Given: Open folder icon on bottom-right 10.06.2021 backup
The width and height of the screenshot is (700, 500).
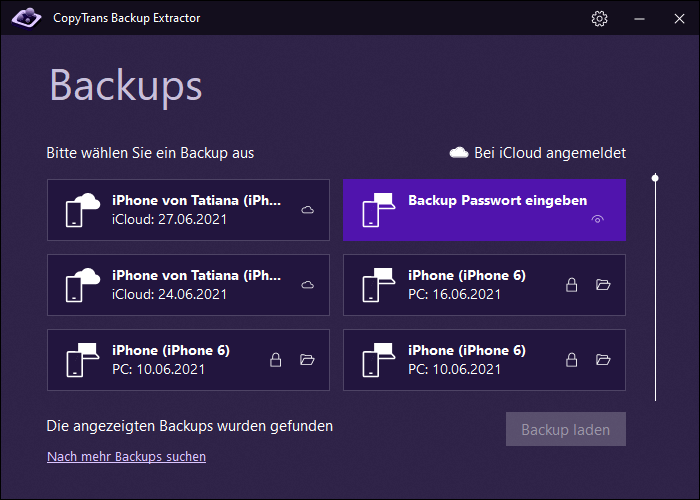Looking at the screenshot, I should (603, 359).
